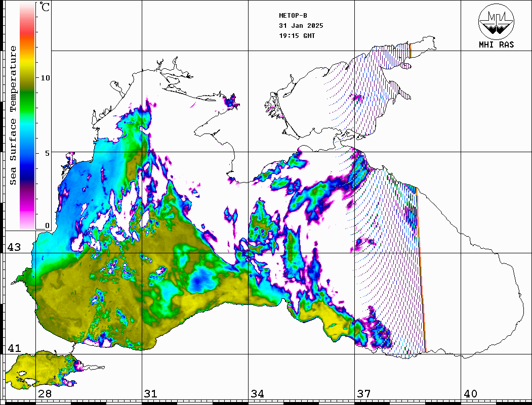Screen dimensions: 532x405
Task: Click the 0 degree tick label on scale
Action: click(x=48, y=226)
